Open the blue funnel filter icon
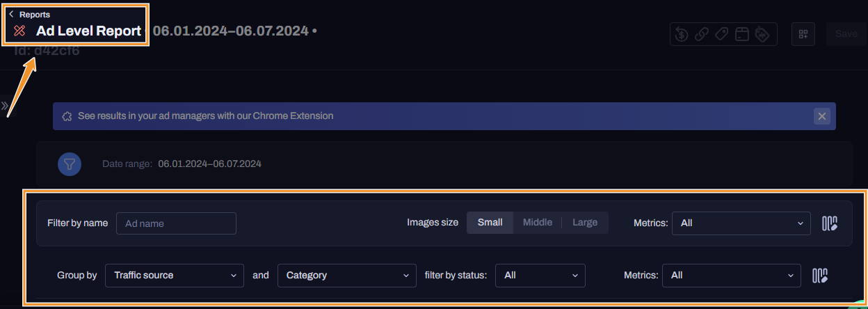The image size is (868, 309). click(x=70, y=164)
